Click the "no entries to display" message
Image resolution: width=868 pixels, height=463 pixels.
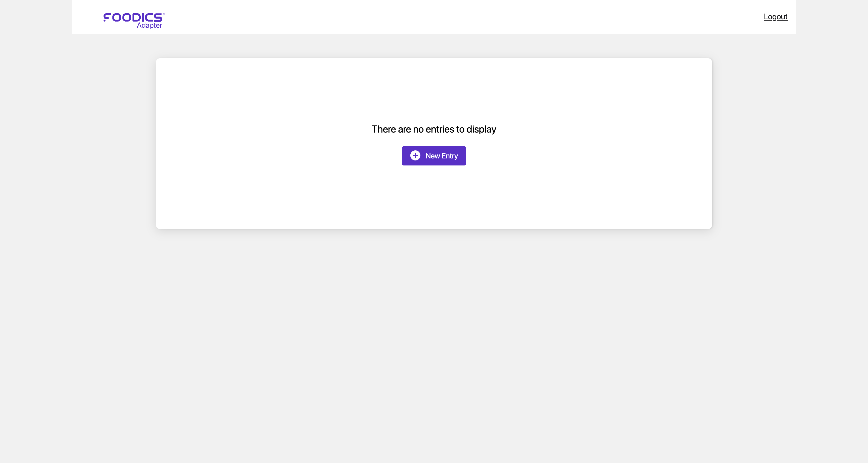point(434,129)
